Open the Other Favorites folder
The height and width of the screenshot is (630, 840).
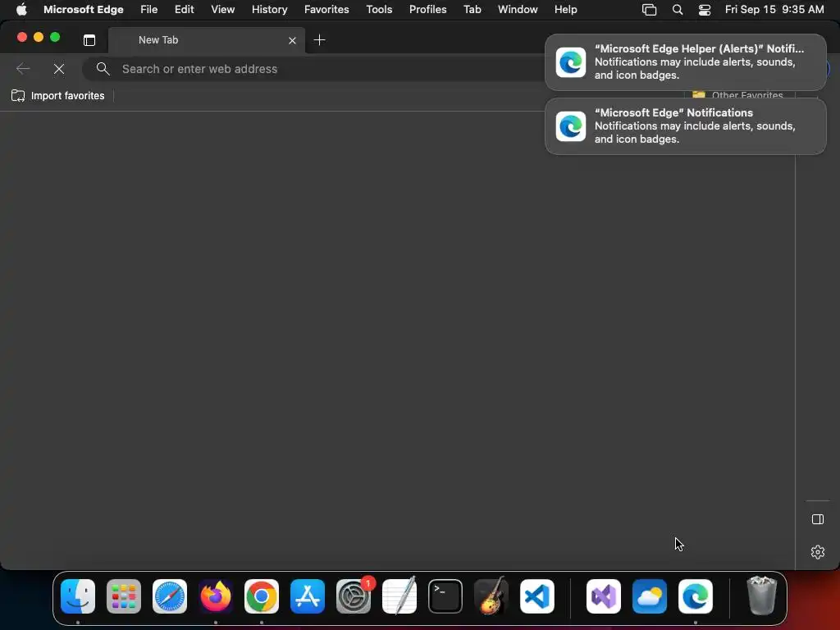738,95
